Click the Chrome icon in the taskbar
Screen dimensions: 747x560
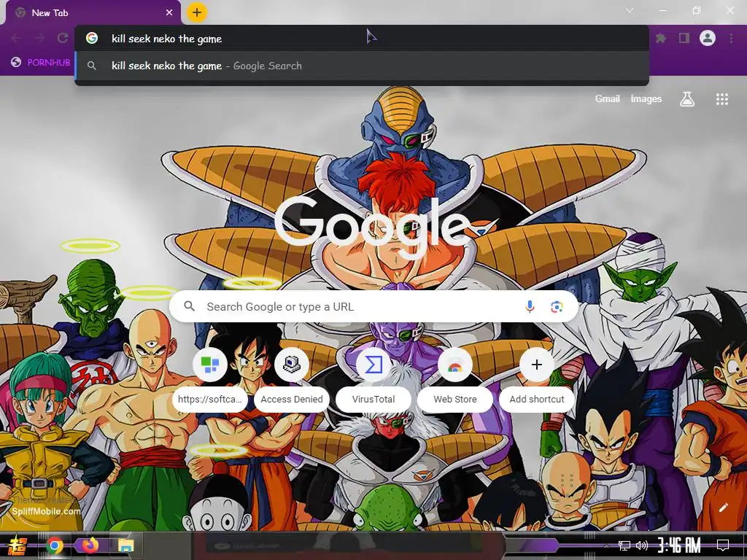click(x=55, y=545)
